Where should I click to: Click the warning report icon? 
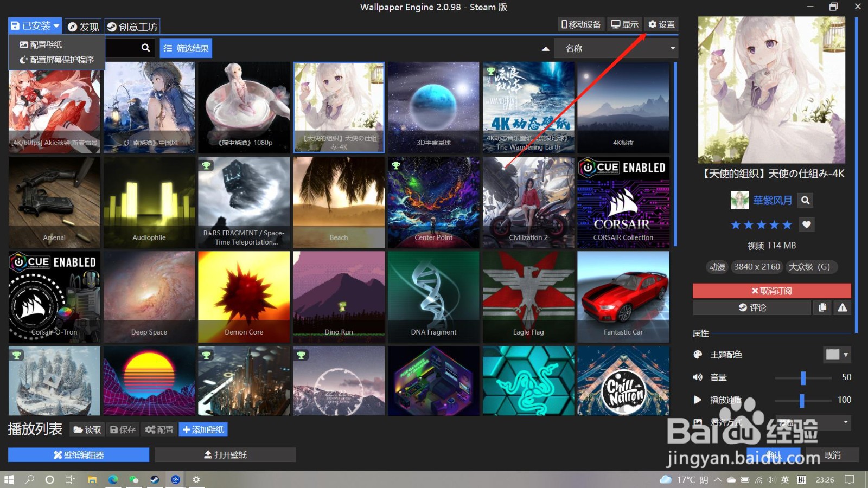(x=843, y=307)
